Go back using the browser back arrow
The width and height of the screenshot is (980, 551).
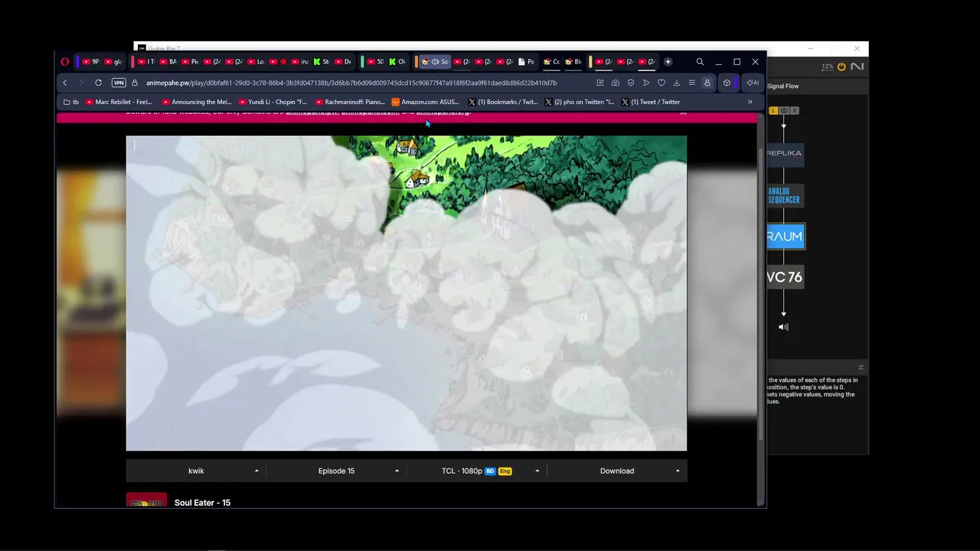tap(65, 83)
